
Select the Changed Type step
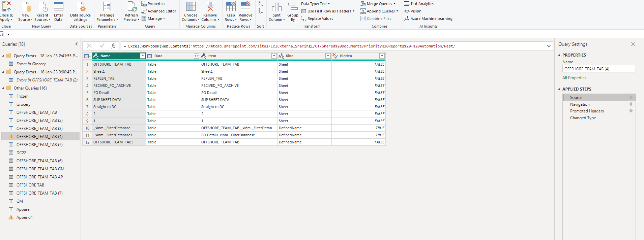(x=583, y=118)
